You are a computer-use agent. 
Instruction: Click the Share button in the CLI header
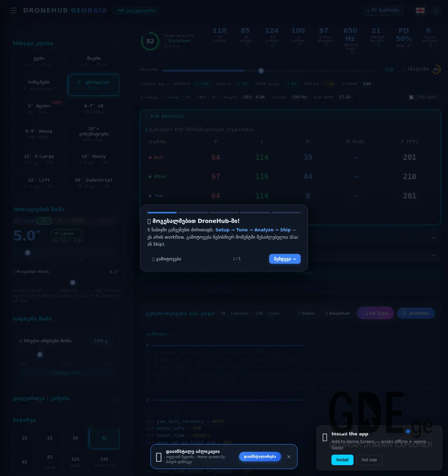pyautogui.click(x=306, y=313)
